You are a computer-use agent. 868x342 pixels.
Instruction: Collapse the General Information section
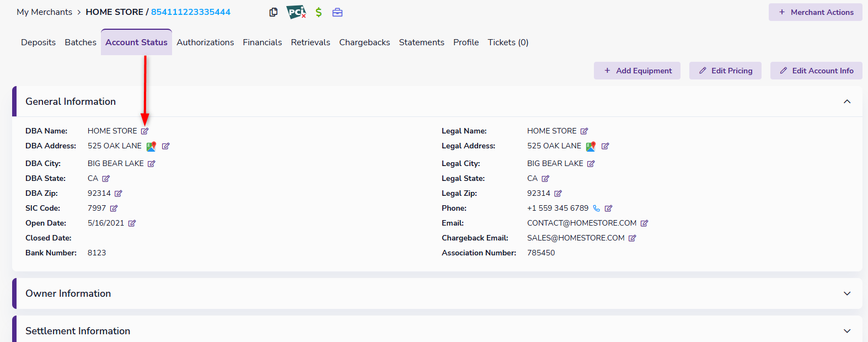[847, 101]
